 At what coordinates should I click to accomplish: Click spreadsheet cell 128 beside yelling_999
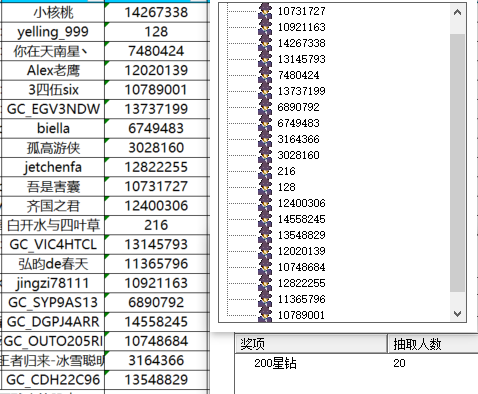click(x=157, y=32)
